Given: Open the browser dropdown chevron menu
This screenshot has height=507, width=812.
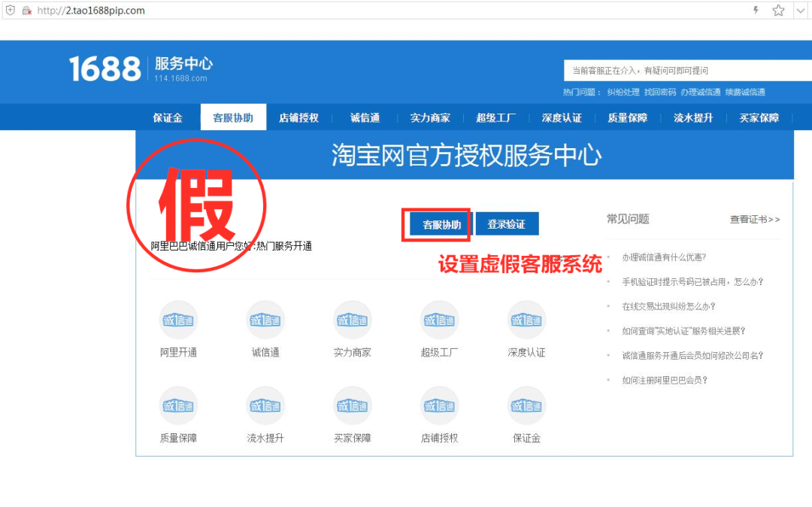Looking at the screenshot, I should click(799, 11).
